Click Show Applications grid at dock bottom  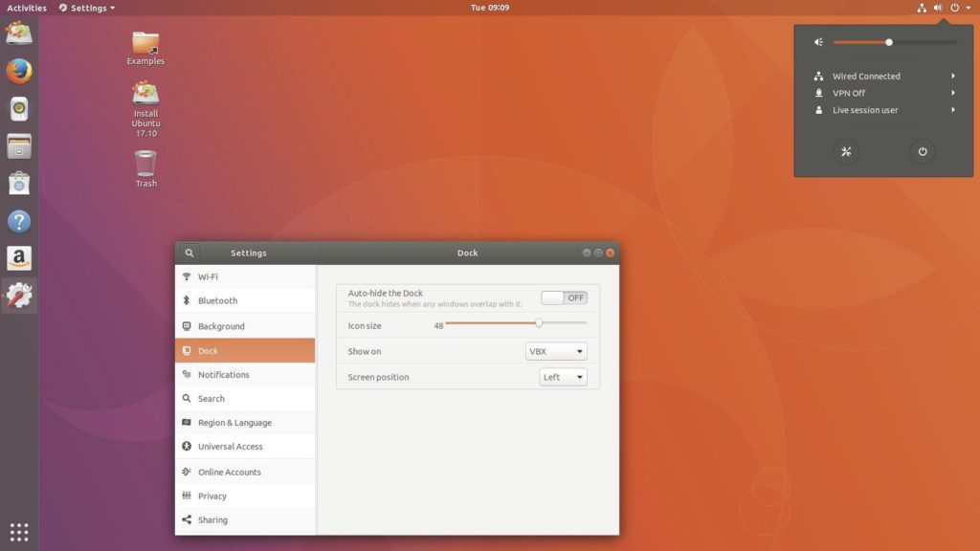tap(18, 531)
